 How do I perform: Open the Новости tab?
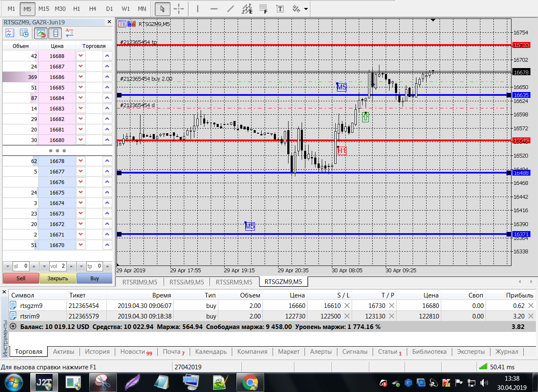click(136, 352)
